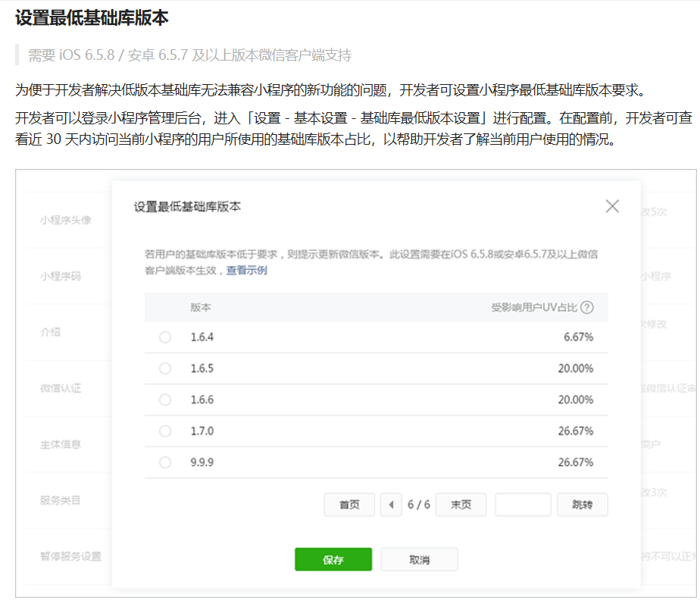Choose the 9.9.9 version radio button
The height and width of the screenshot is (607, 700).
point(165,462)
